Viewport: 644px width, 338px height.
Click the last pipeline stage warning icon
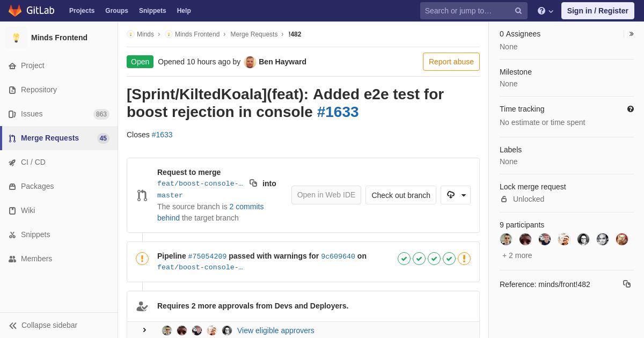click(464, 259)
